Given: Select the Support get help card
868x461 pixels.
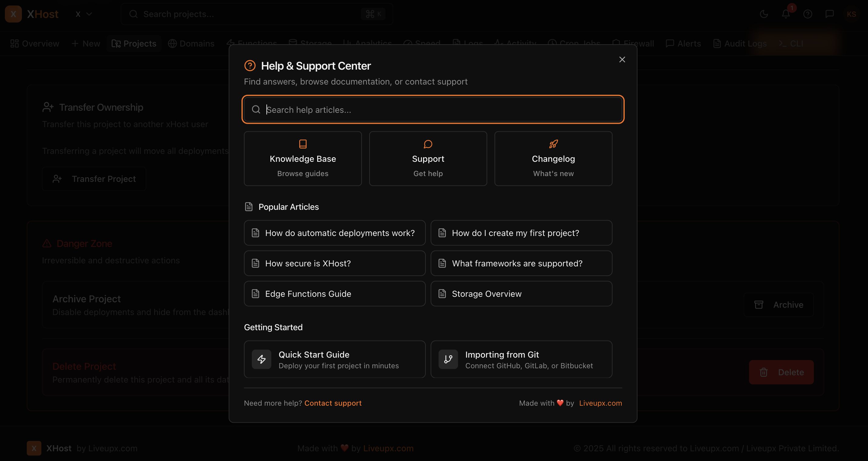Looking at the screenshot, I should tap(428, 158).
